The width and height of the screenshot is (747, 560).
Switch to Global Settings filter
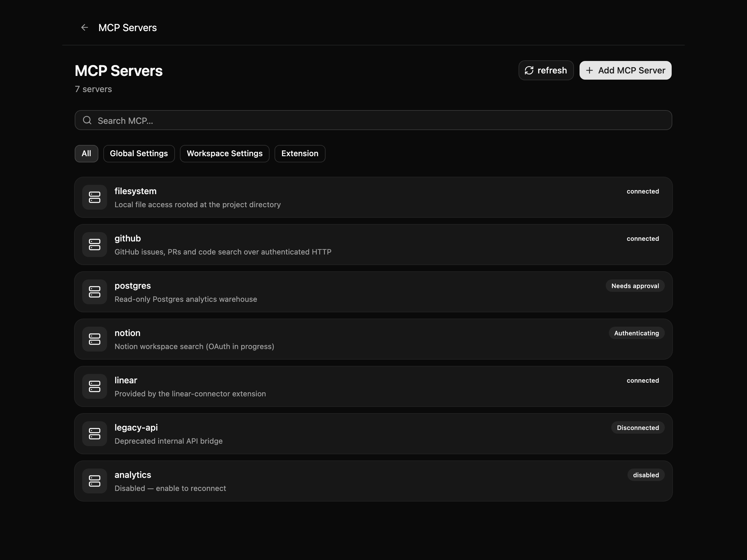tap(139, 154)
